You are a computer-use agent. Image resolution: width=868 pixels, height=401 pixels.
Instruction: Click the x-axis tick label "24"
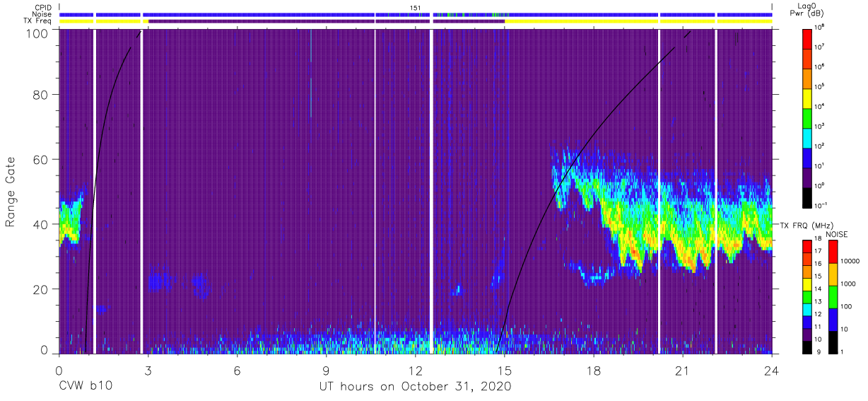coord(772,371)
